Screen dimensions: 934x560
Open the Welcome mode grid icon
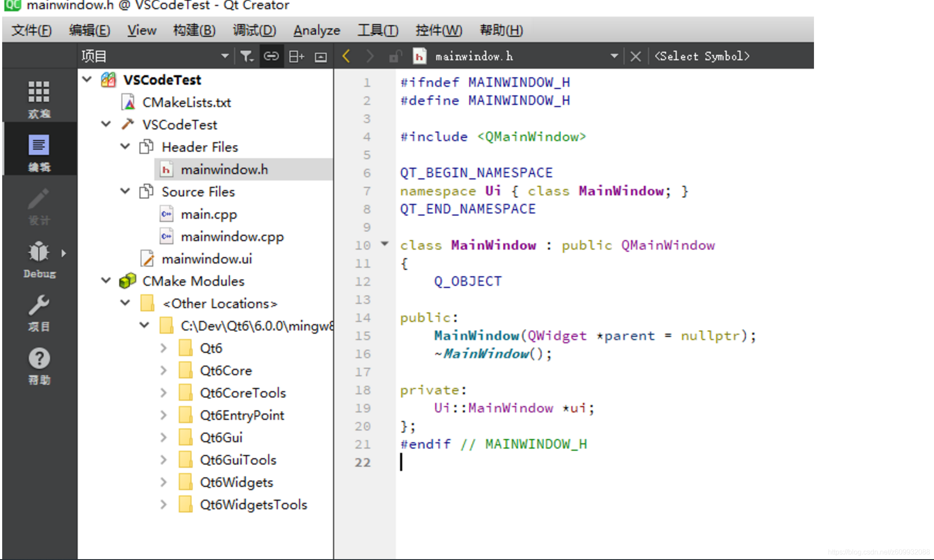click(39, 92)
